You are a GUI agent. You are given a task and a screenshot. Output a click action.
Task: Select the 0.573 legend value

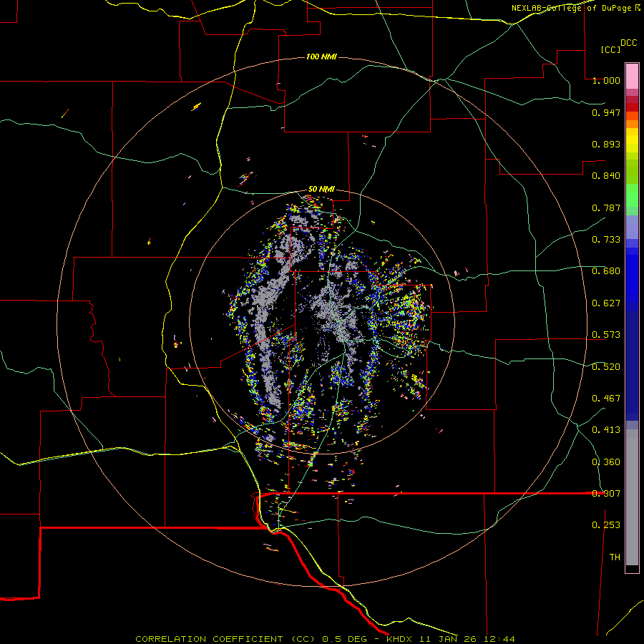tap(606, 335)
